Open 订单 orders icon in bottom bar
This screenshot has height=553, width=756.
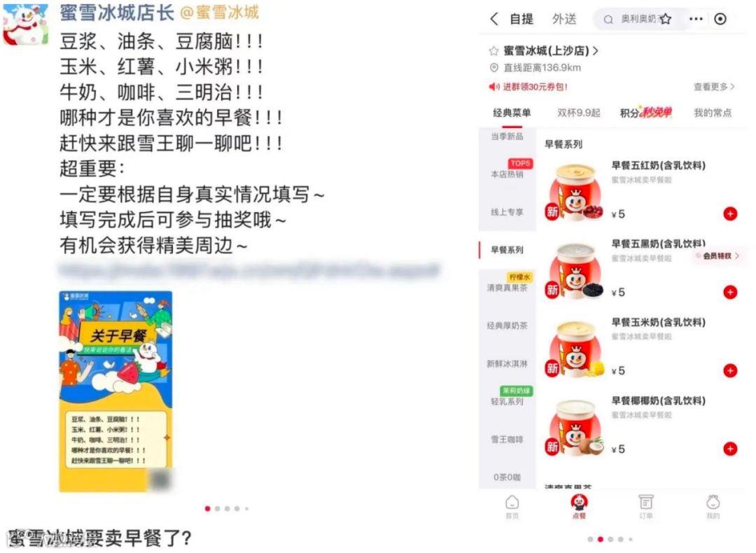pyautogui.click(x=646, y=507)
